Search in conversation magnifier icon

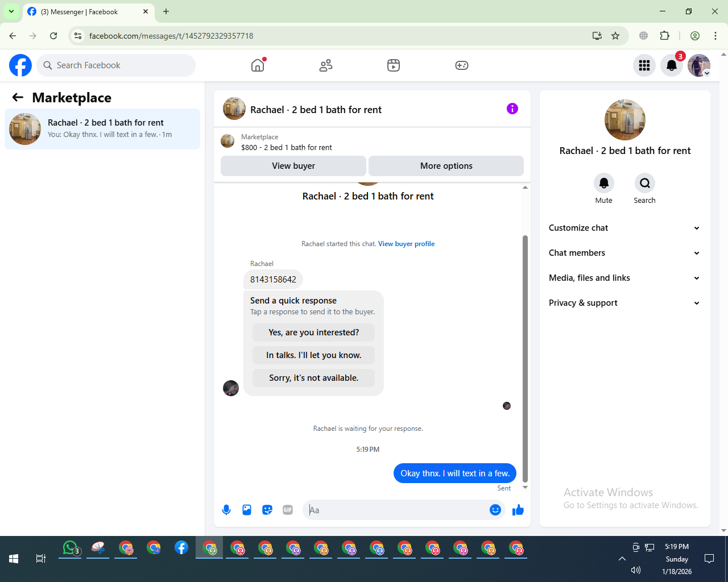[645, 183]
